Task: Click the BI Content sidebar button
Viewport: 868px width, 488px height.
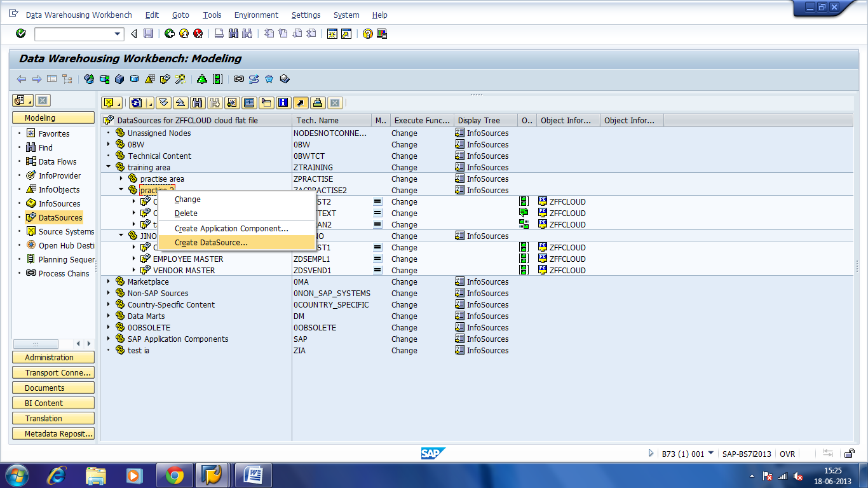Action: [x=53, y=402]
